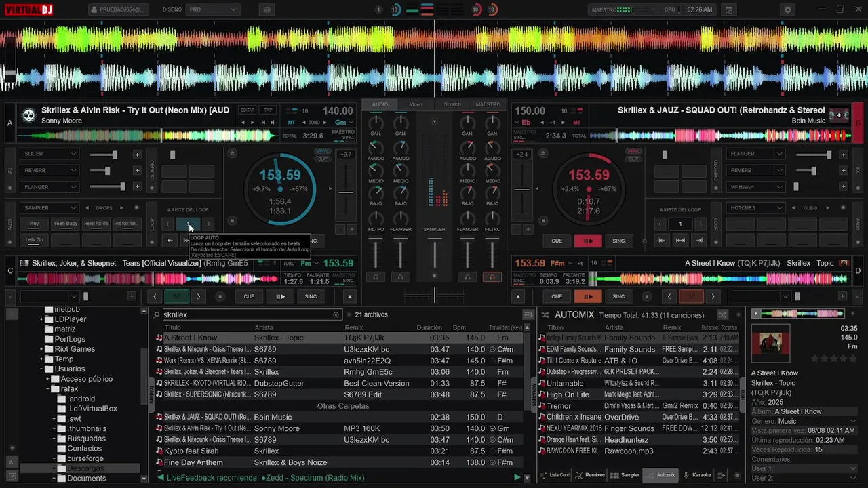Screen dimensions: 868x488
Task: Click deck B play/pause button
Action: [x=588, y=241]
